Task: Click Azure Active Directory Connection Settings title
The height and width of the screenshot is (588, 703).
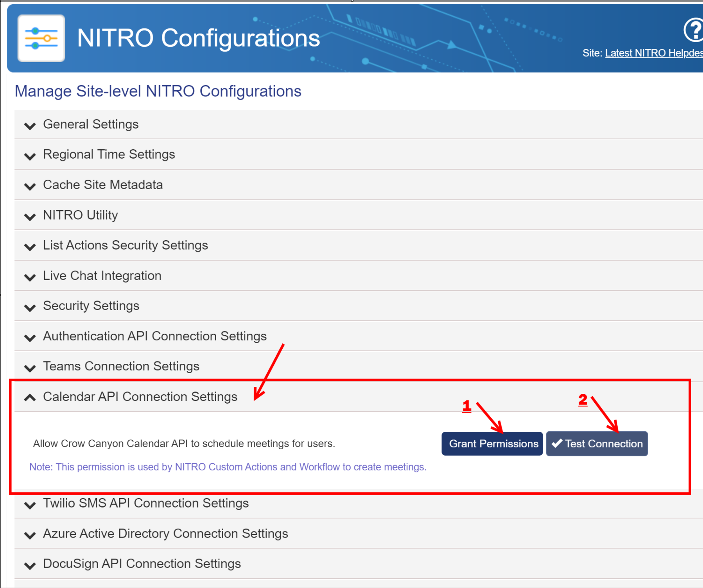Action: click(165, 534)
